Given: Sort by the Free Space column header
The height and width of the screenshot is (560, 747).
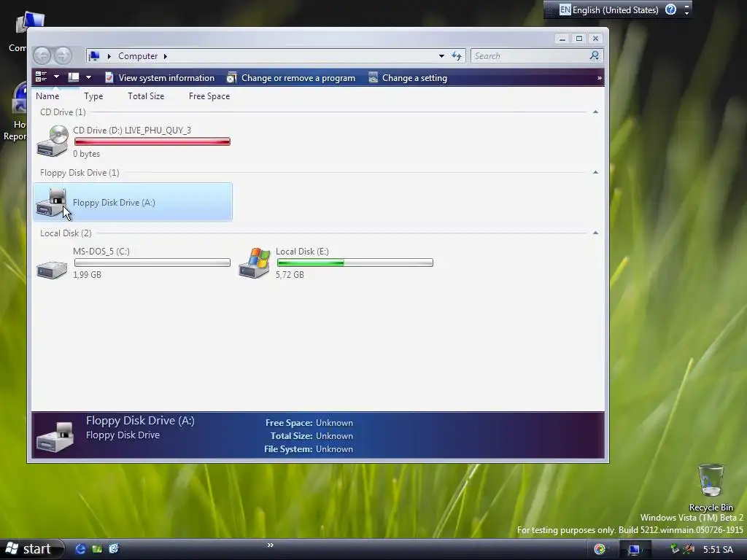Looking at the screenshot, I should [209, 96].
